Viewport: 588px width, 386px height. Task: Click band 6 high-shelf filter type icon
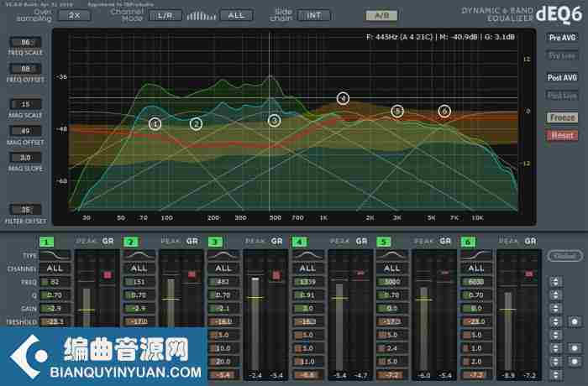click(476, 256)
